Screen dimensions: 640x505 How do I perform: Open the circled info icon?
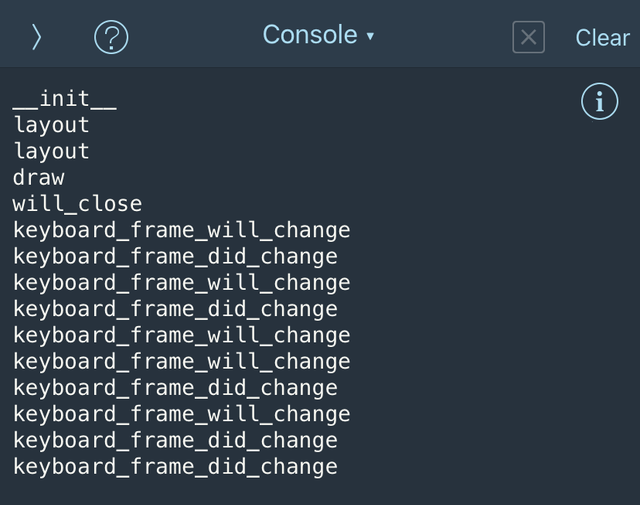pos(599,101)
